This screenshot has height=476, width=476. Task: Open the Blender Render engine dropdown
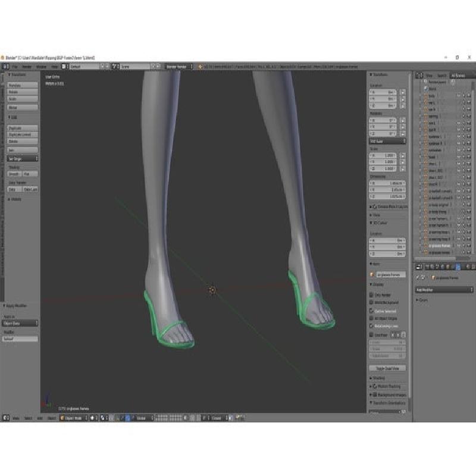(178, 67)
